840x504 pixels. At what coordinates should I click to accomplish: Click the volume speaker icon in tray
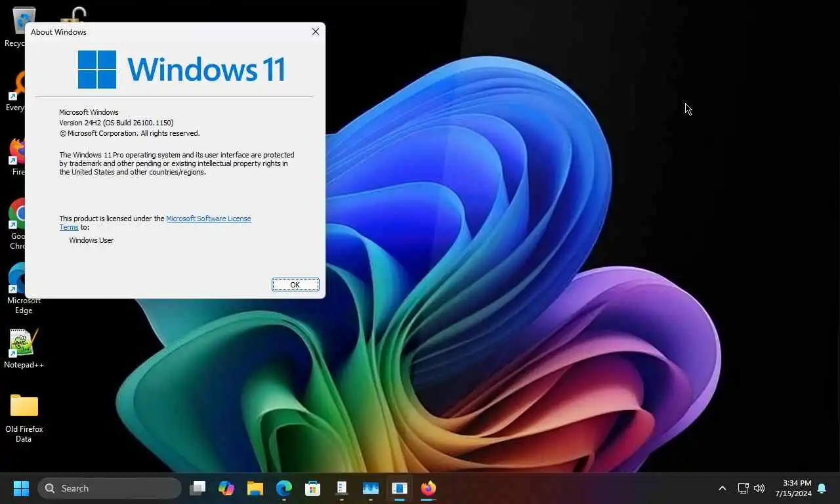759,488
